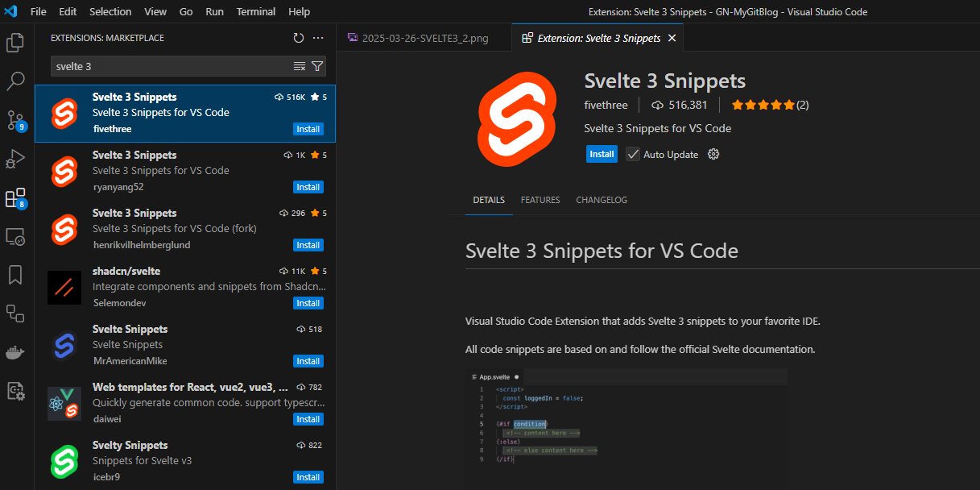980x490 pixels.
Task: Click the henrikvilhelmberglund extension icon
Action: (x=64, y=230)
